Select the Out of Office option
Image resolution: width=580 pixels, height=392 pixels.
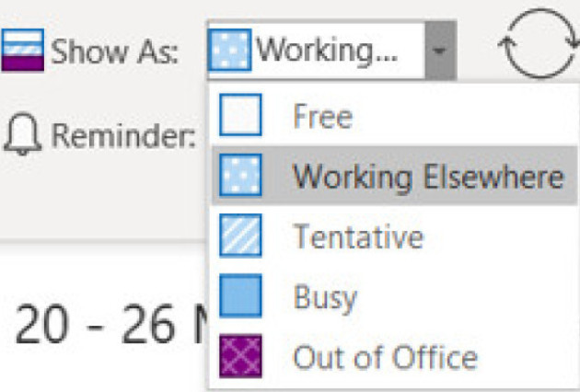[385, 356]
